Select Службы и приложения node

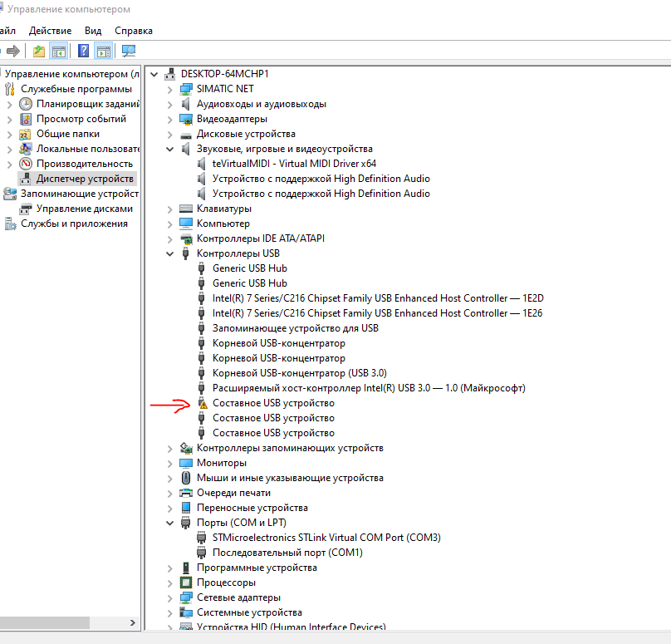tap(74, 224)
